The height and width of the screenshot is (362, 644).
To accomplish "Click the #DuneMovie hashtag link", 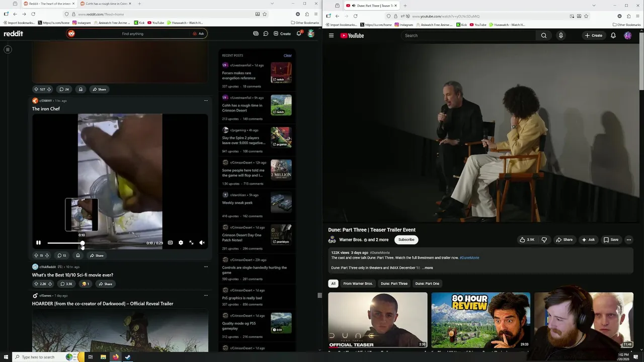I will [469, 258].
